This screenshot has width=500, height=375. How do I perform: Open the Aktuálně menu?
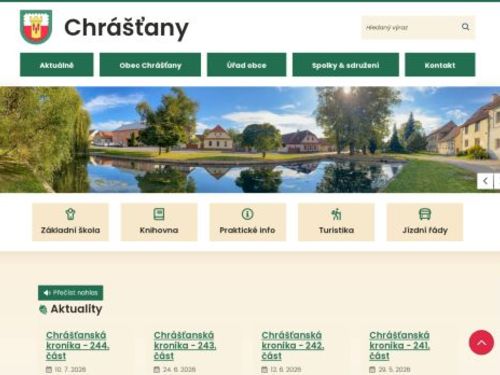click(x=57, y=65)
